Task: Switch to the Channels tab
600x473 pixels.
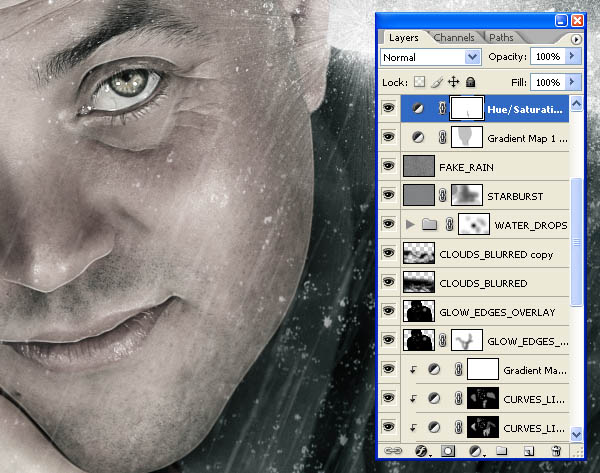Action: pos(454,38)
